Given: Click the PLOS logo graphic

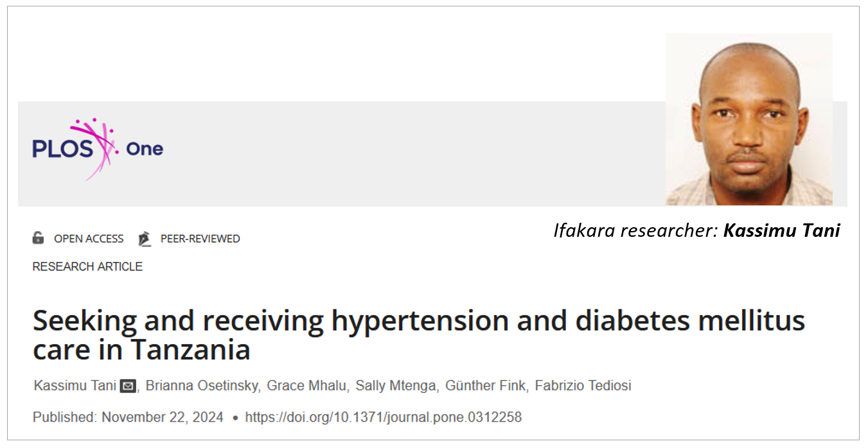Looking at the screenshot, I should [x=76, y=148].
